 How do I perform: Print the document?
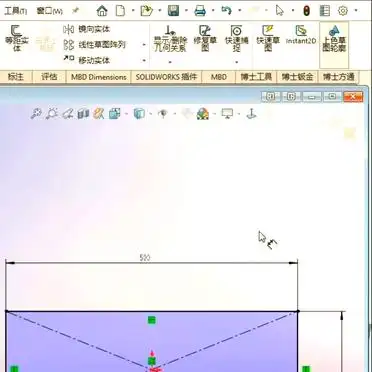point(200,11)
